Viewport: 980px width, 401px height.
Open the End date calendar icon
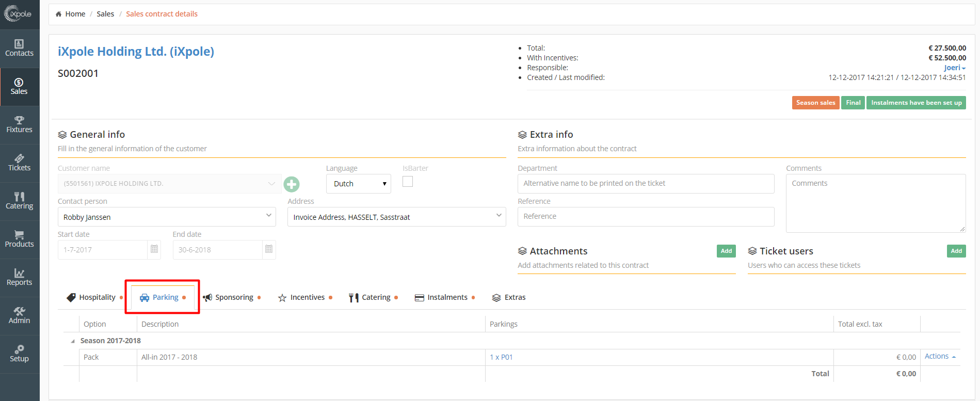point(269,249)
